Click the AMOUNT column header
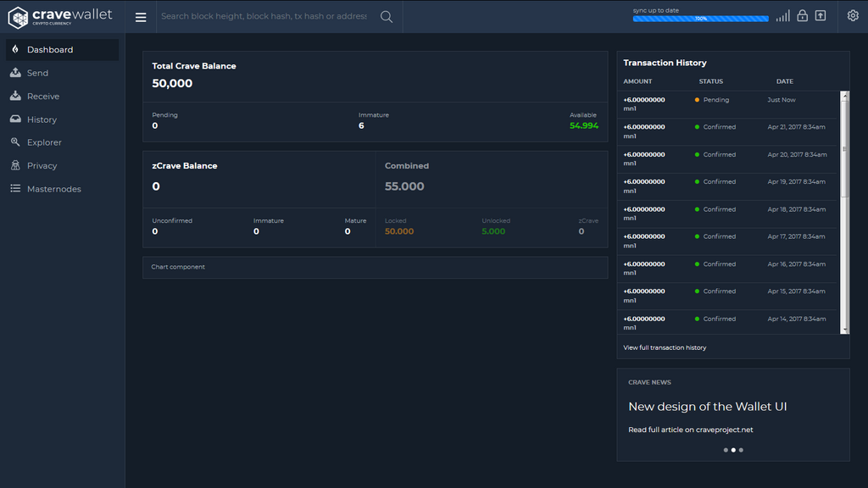 (637, 81)
